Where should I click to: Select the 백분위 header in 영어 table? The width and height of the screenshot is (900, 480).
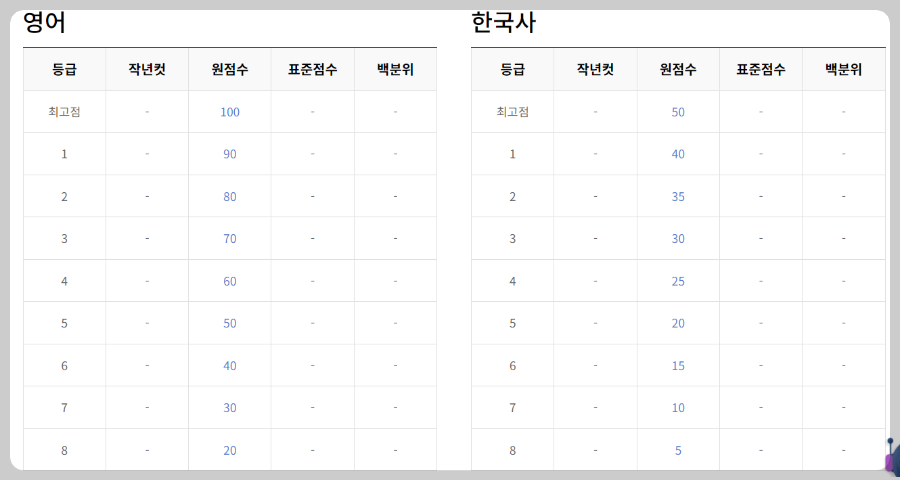pyautogui.click(x=395, y=70)
